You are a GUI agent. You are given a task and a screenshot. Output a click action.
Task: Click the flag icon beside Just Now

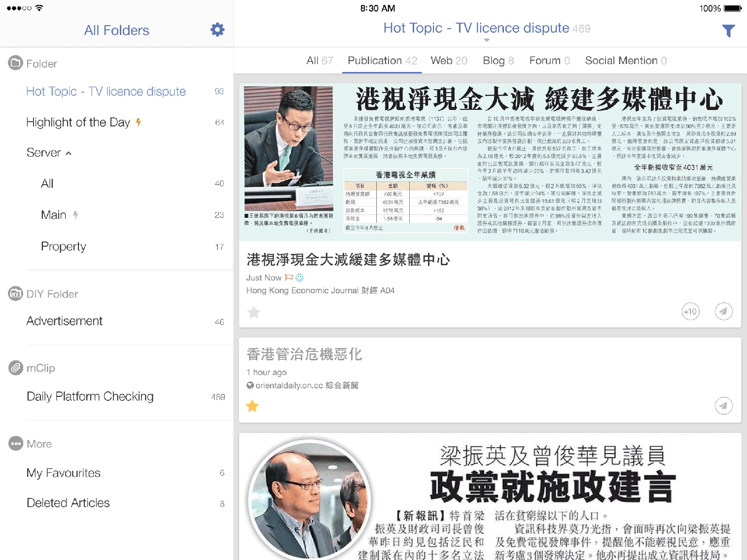click(289, 278)
